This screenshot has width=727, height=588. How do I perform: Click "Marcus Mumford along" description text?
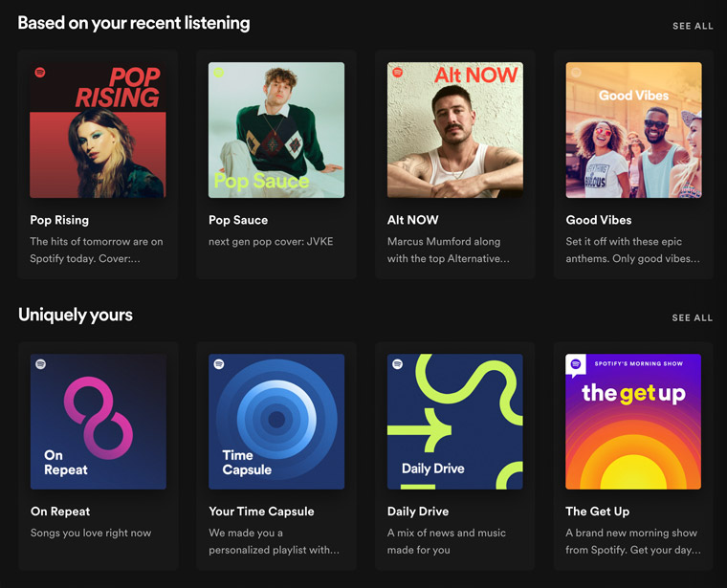pos(449,250)
